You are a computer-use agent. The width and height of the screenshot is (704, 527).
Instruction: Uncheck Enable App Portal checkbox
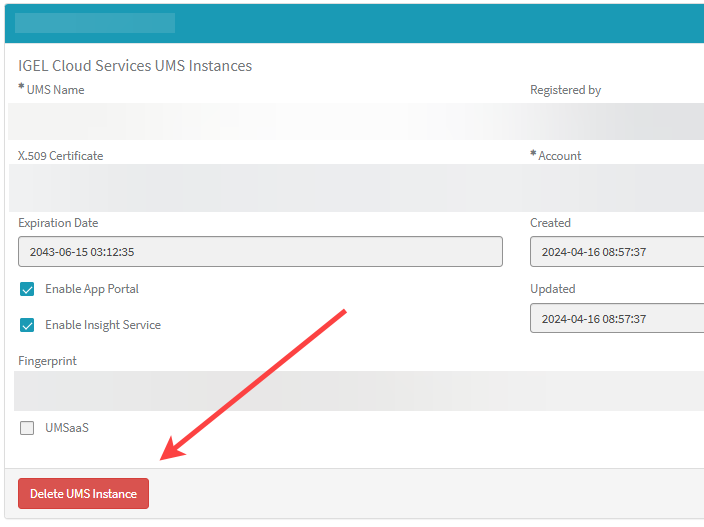pos(27,289)
